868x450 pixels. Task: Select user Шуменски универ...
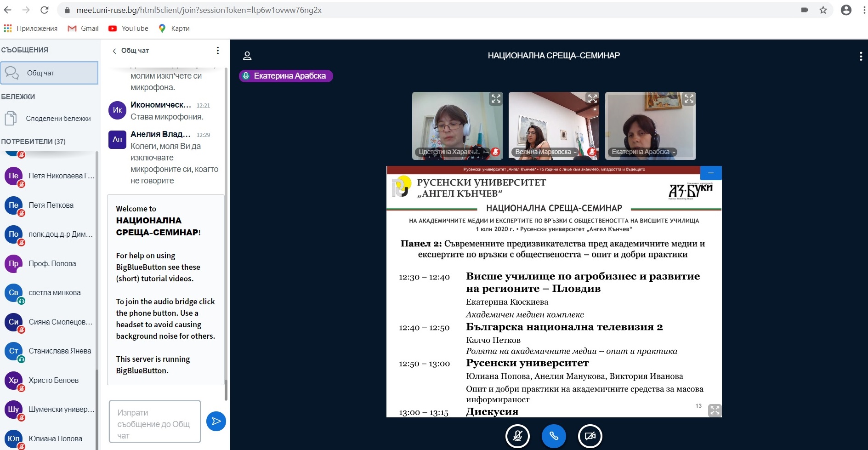click(49, 410)
